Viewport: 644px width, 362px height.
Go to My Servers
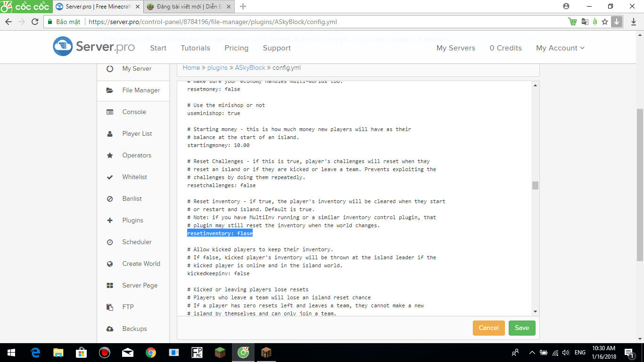click(456, 48)
